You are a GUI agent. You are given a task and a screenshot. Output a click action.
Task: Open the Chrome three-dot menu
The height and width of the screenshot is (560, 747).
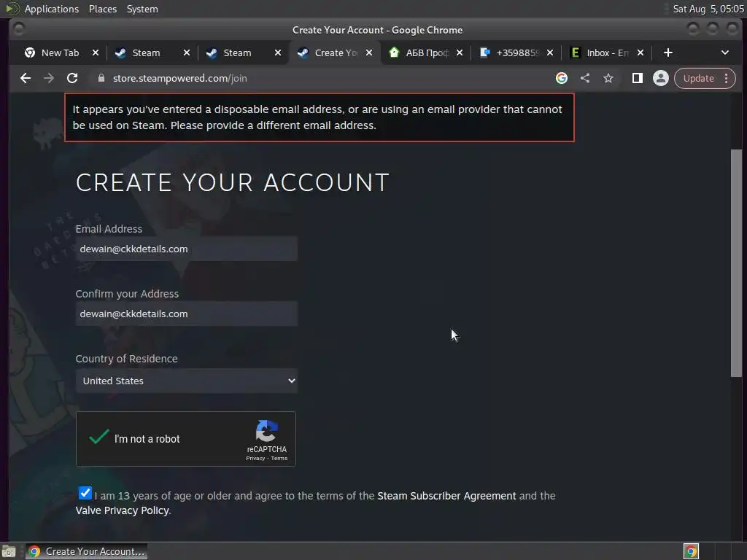point(727,78)
